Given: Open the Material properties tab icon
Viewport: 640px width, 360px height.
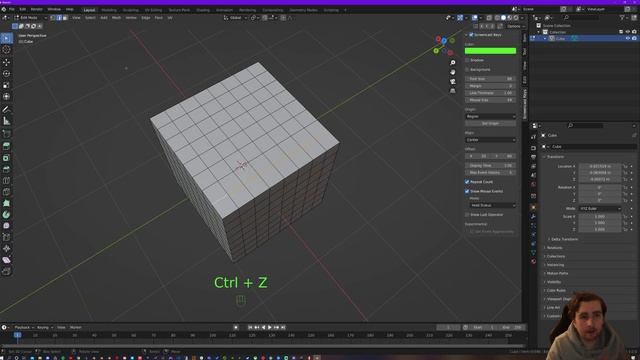Looking at the screenshot, I should [533, 262].
